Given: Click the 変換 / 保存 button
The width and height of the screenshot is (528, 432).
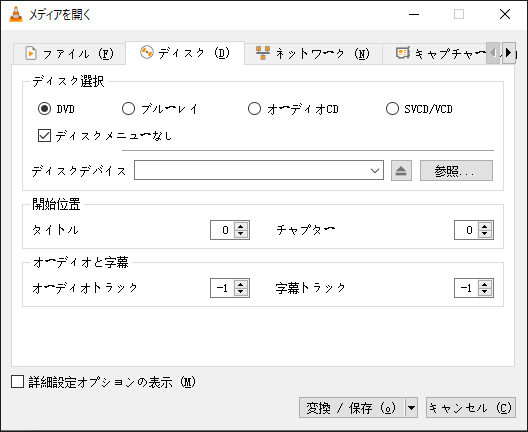Looking at the screenshot, I should pos(352,408).
